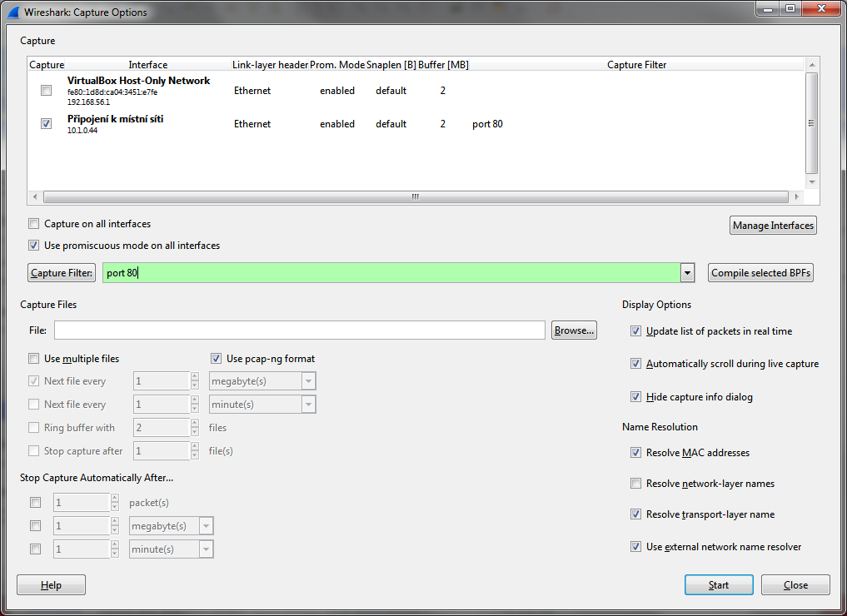The width and height of the screenshot is (847, 616).
Task: Open the capture filter history dropdown arrow
Action: click(687, 273)
